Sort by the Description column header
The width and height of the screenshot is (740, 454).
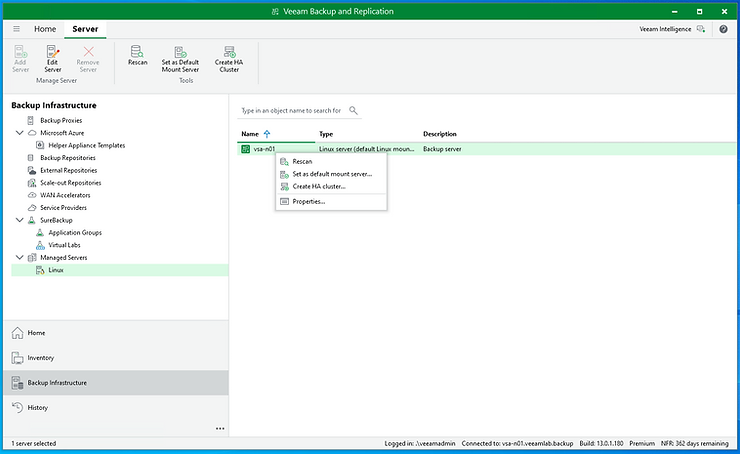pos(439,134)
